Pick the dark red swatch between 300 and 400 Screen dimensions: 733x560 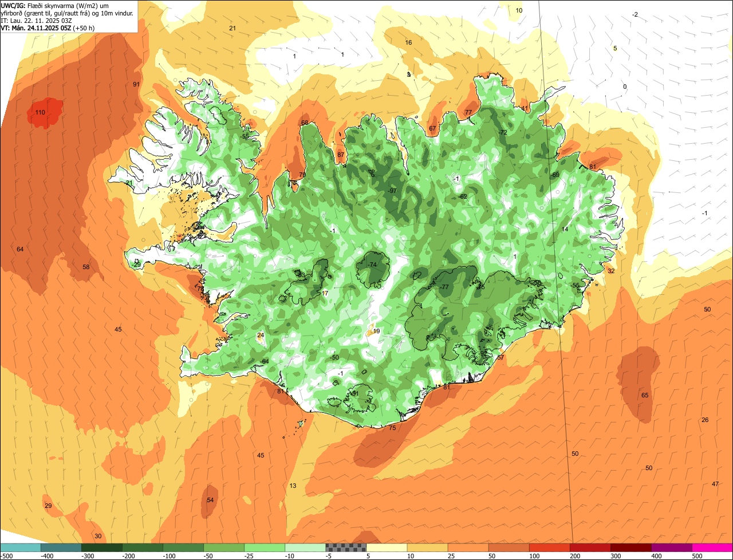(630, 547)
